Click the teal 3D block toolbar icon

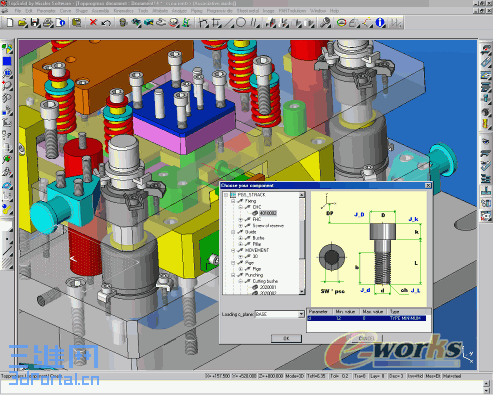click(x=148, y=23)
